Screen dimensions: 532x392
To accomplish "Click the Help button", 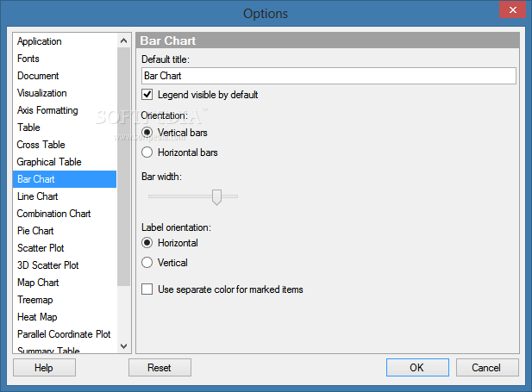I will point(44,368).
